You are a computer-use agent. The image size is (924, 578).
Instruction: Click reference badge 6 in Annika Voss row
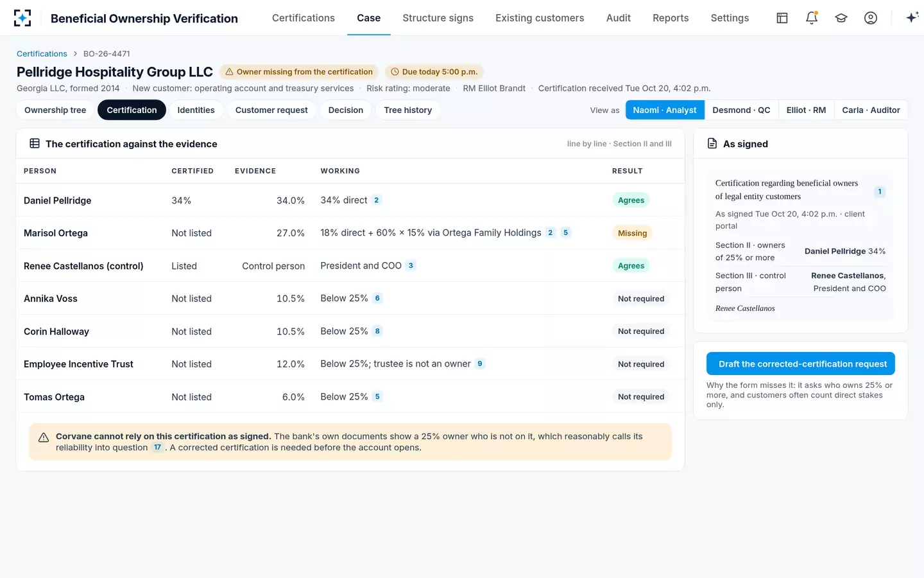pos(377,298)
